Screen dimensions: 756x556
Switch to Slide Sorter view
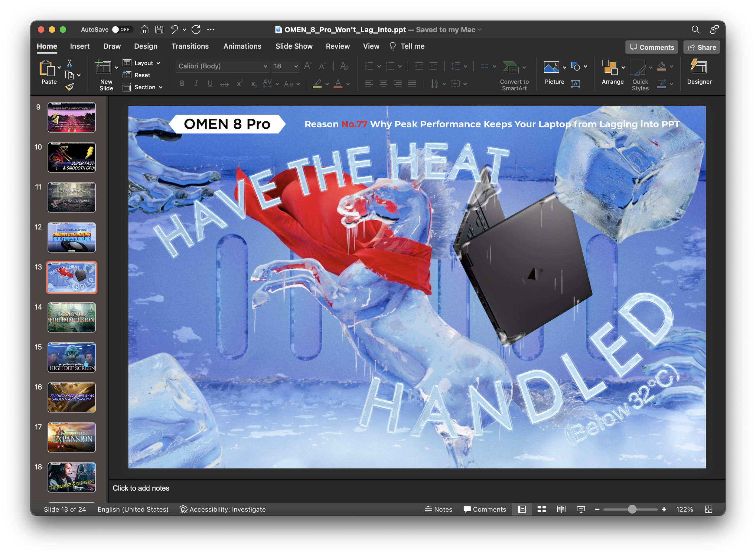click(x=541, y=509)
